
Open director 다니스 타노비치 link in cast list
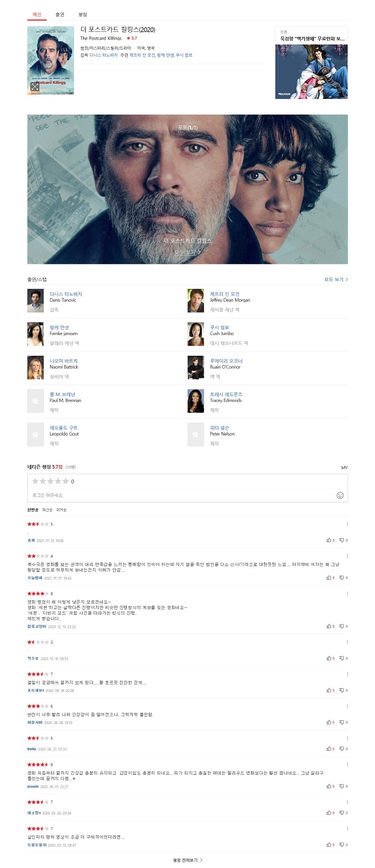coord(66,294)
